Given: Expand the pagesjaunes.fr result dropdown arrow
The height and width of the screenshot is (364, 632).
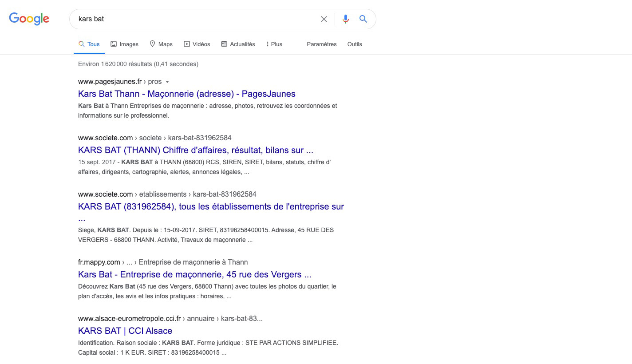Looking at the screenshot, I should [167, 82].
